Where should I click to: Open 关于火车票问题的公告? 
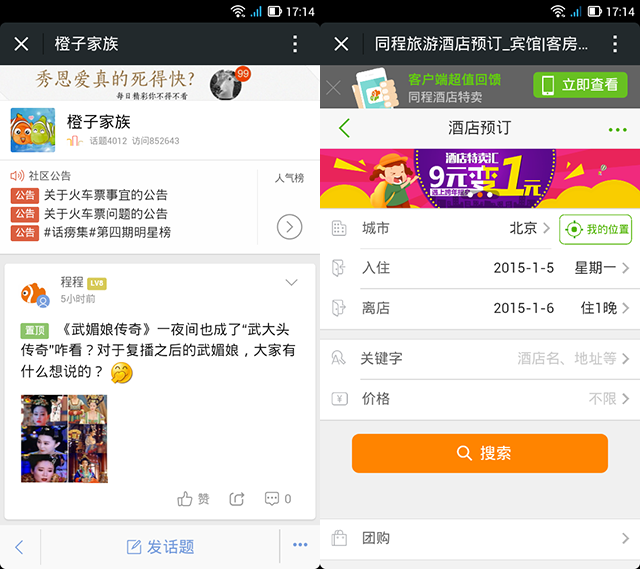(x=105, y=213)
